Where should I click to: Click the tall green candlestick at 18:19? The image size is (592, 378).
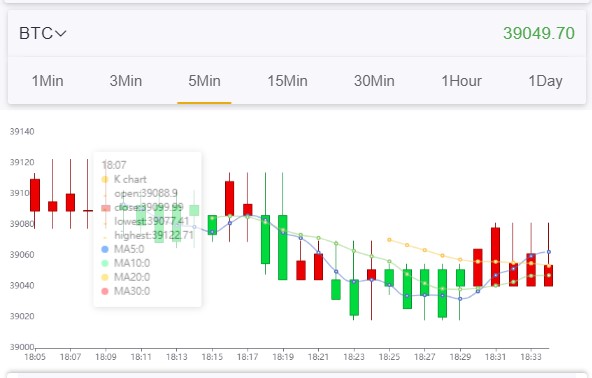(282, 247)
